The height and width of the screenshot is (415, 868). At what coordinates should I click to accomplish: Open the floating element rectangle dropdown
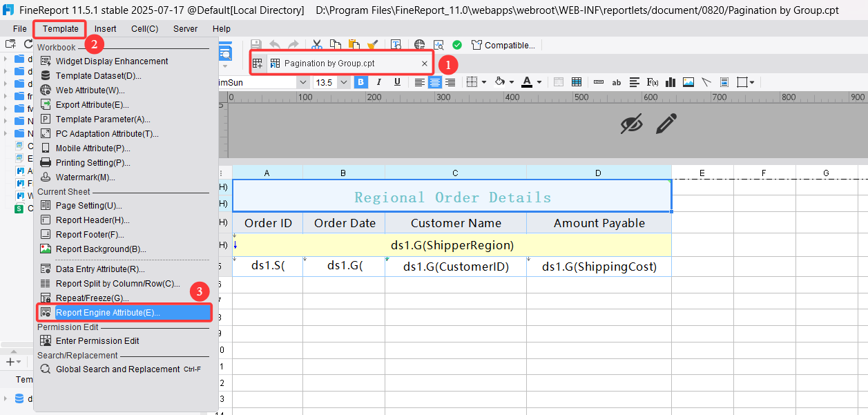coord(751,82)
